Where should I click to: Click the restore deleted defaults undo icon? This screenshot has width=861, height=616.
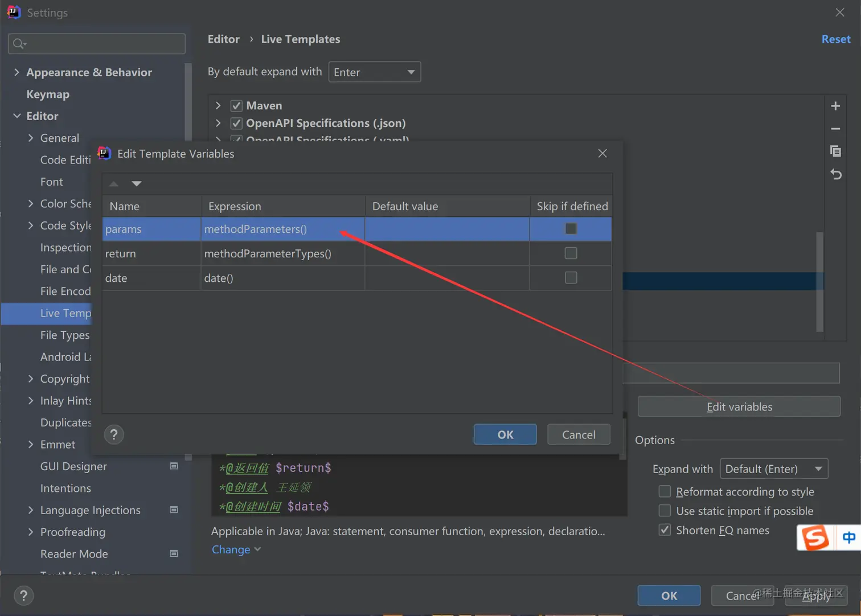click(x=835, y=174)
